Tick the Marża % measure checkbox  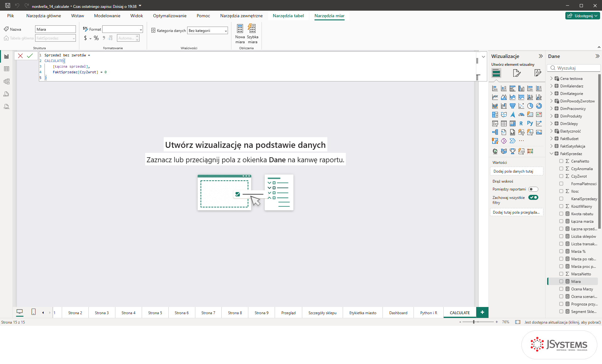(x=561, y=251)
